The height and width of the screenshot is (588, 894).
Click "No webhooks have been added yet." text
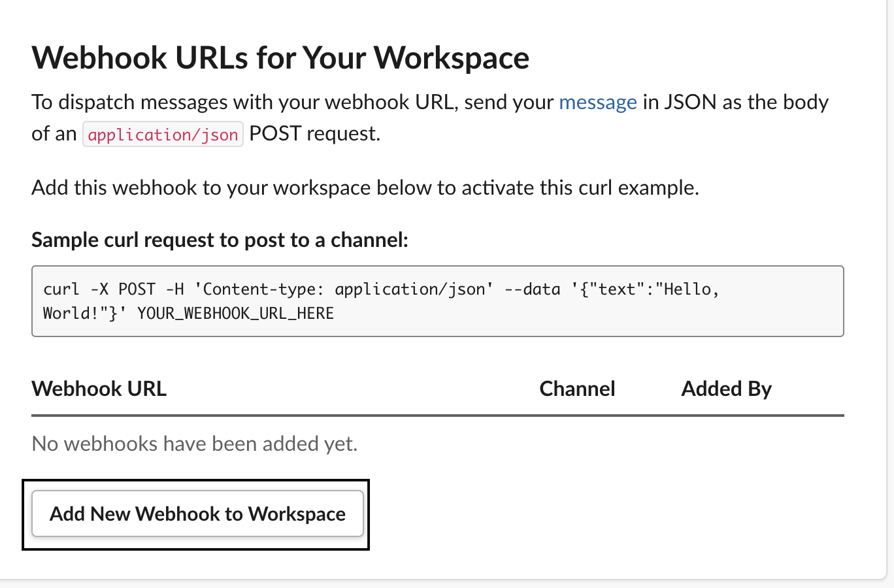tap(195, 444)
